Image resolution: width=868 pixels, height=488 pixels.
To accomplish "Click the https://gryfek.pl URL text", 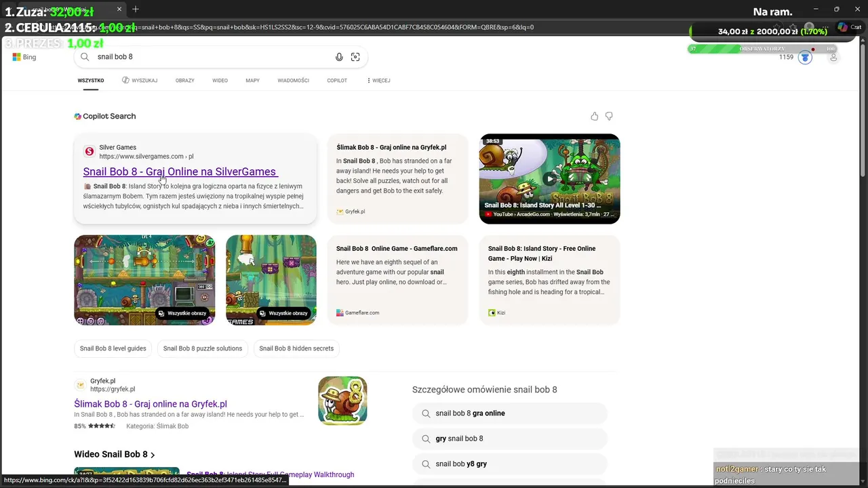I will click(113, 389).
